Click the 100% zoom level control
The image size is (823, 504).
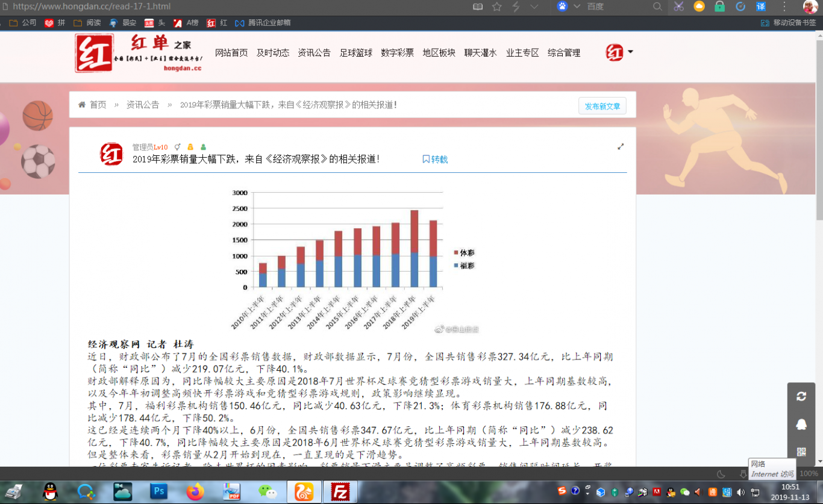[x=809, y=474]
